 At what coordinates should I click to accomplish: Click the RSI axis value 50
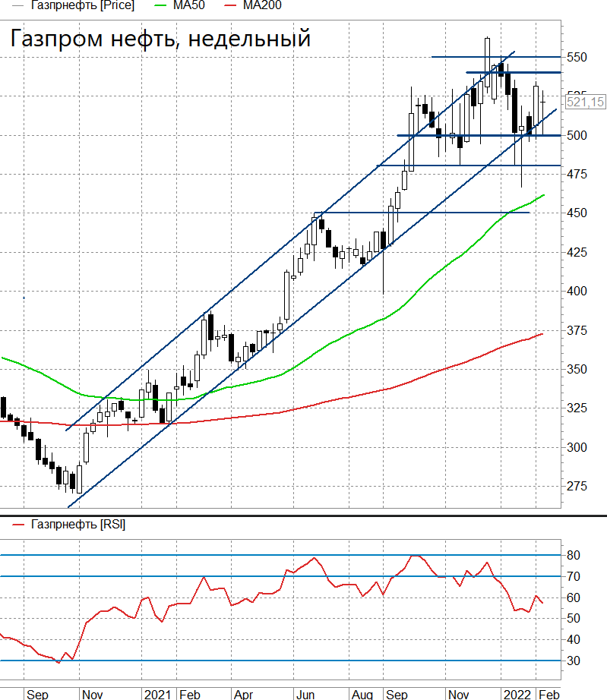point(573,618)
